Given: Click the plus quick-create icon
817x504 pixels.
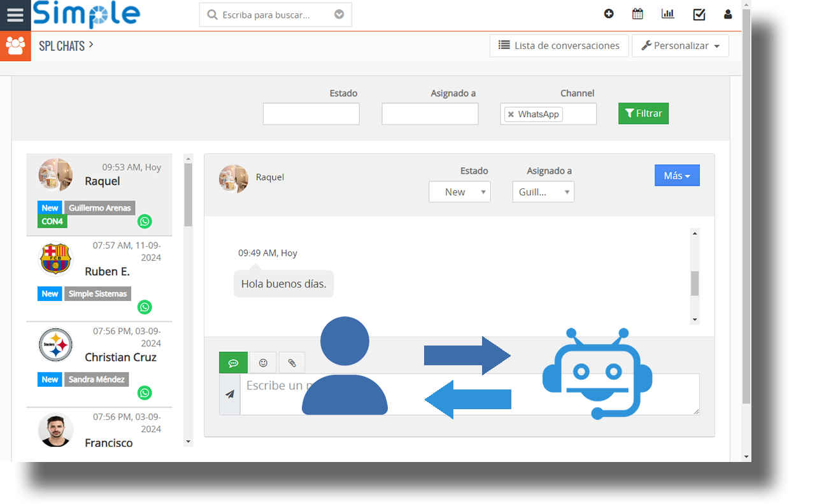Looking at the screenshot, I should [x=609, y=14].
